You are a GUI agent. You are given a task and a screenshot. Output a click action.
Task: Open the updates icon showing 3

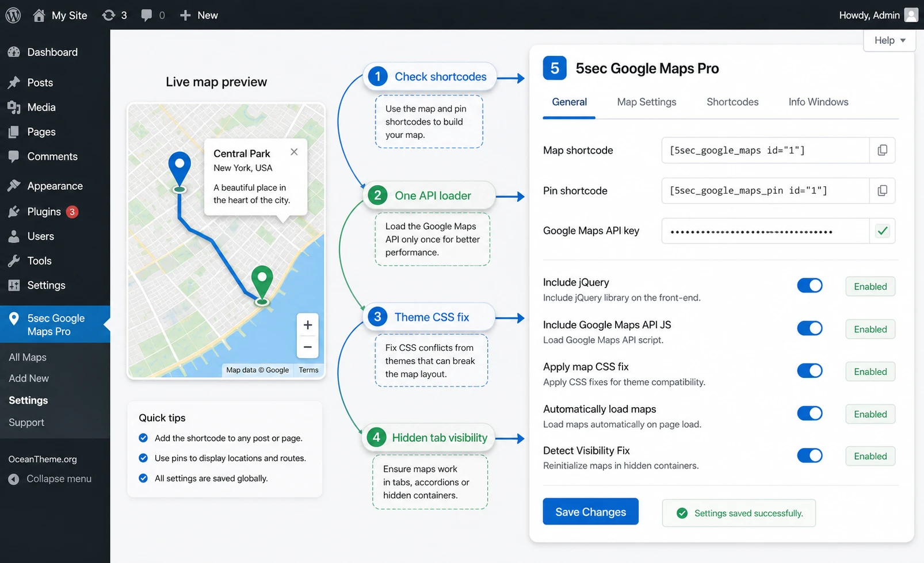click(109, 15)
